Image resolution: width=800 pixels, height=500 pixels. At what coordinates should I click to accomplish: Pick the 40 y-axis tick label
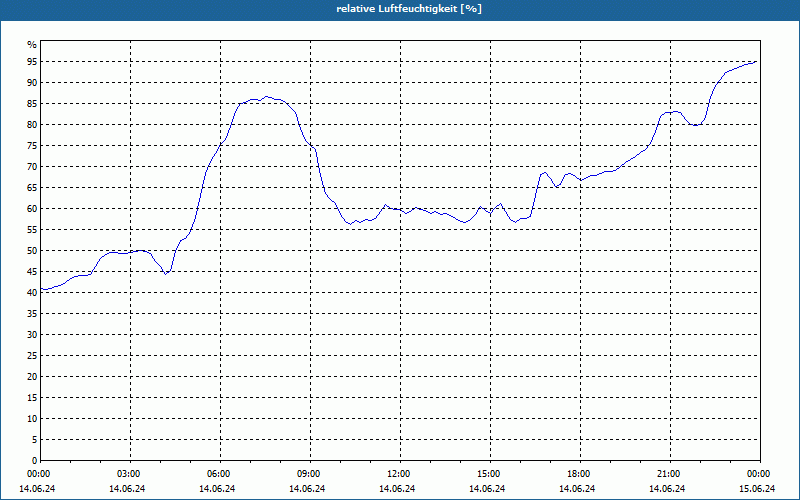[x=32, y=292]
